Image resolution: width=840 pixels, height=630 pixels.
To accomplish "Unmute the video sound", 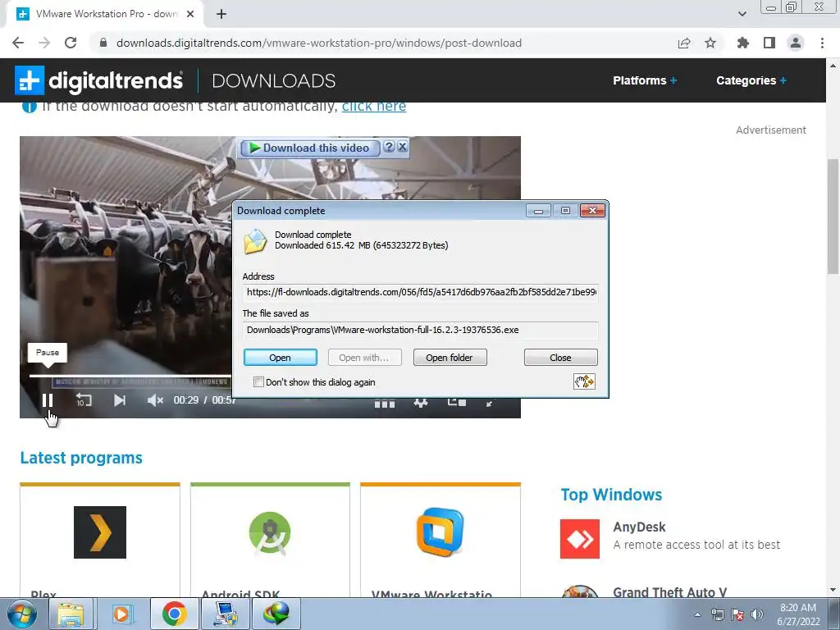I will (x=155, y=400).
